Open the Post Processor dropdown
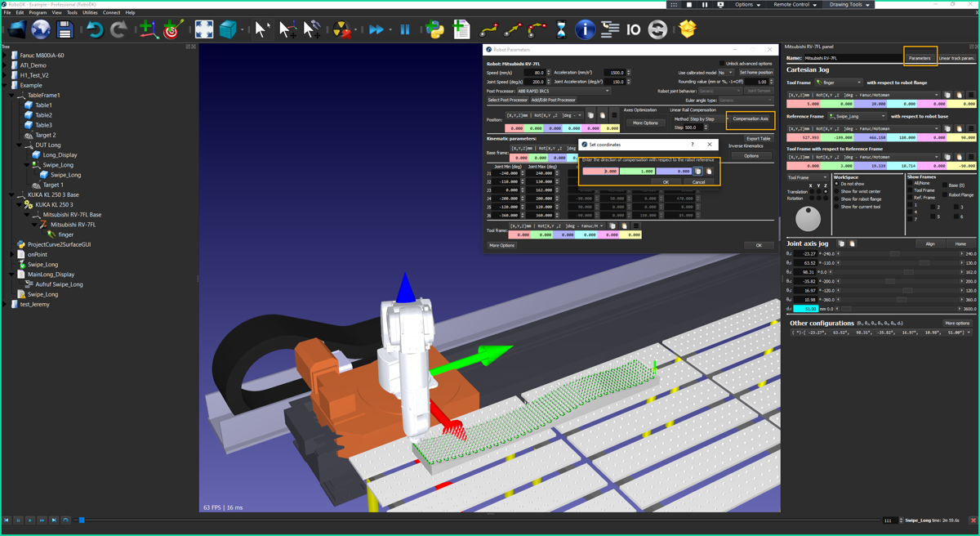The width and height of the screenshot is (980, 536). tap(563, 91)
